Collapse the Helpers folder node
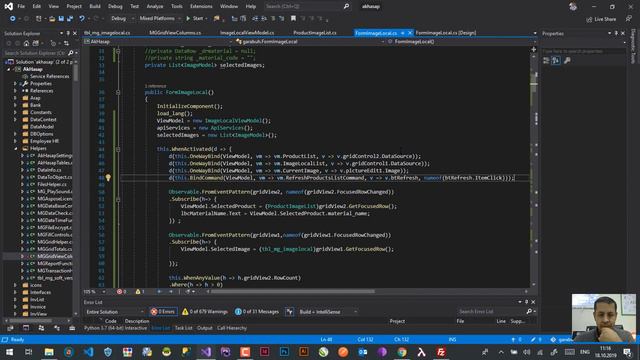This screenshot has width=640, height=360. click(16, 149)
